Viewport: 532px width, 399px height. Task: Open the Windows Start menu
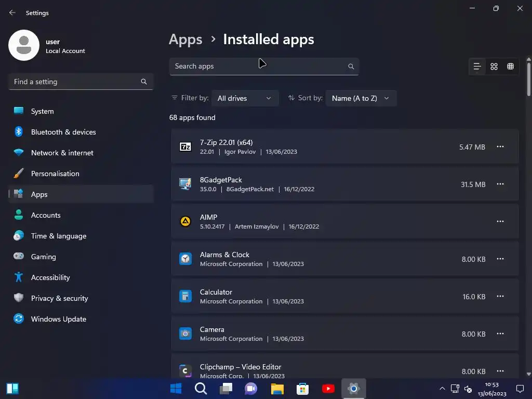tap(176, 389)
